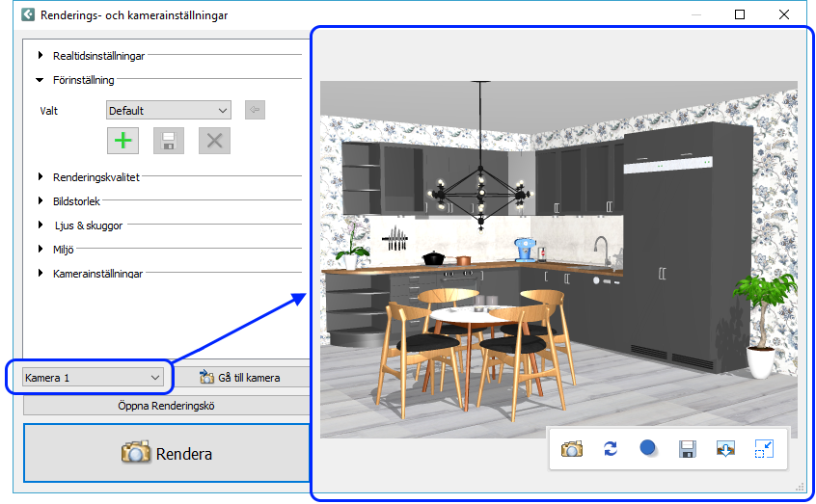The image size is (816, 504).
Task: Expand the Realtidsinställningar section
Action: click(41, 56)
